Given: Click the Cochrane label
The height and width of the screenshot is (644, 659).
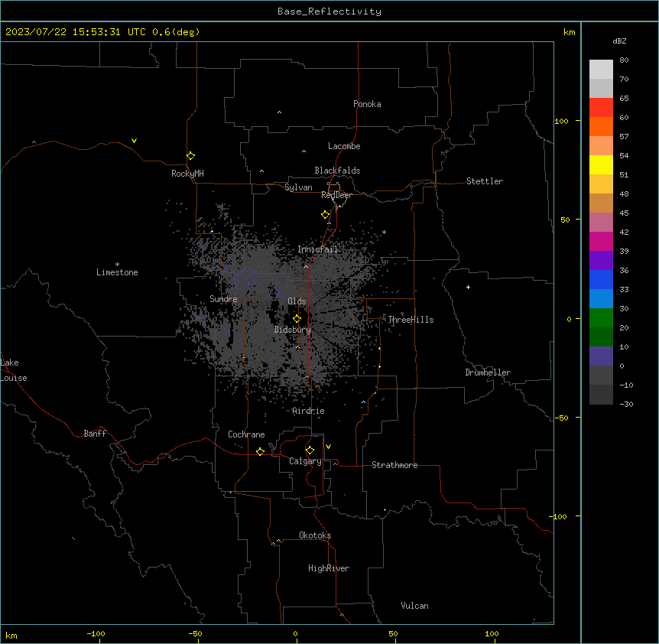Looking at the screenshot, I should (x=246, y=434).
